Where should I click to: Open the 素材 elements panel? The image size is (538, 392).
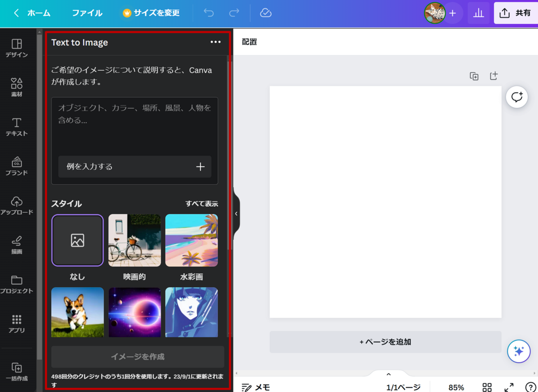(17, 87)
